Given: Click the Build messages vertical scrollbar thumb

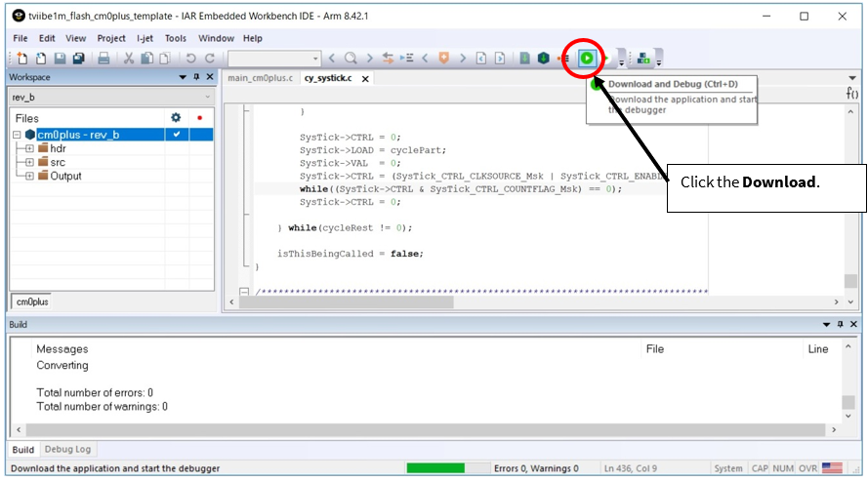Looking at the screenshot, I should (848, 402).
